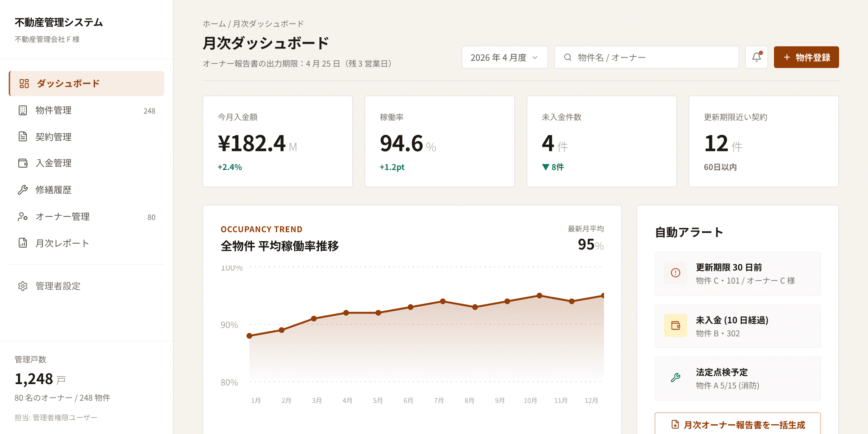Click the wallet icon beside 入金管理
Screen dimensions: 868x434
(x=23, y=163)
